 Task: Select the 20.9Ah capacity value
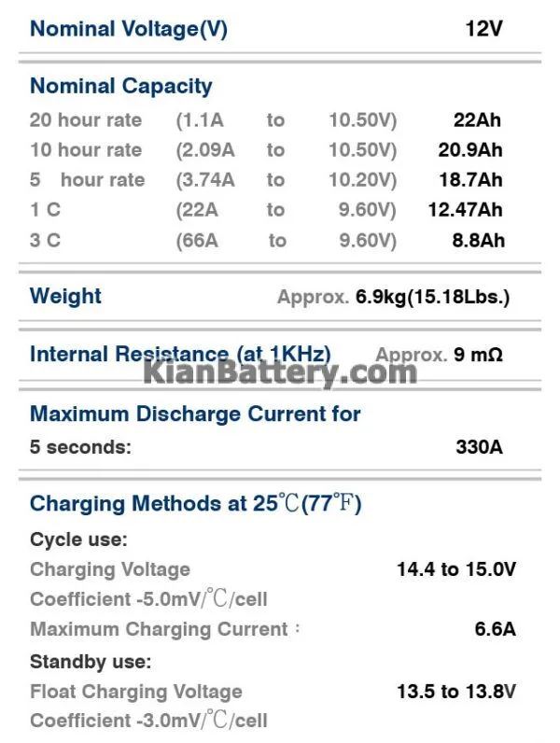tap(470, 149)
